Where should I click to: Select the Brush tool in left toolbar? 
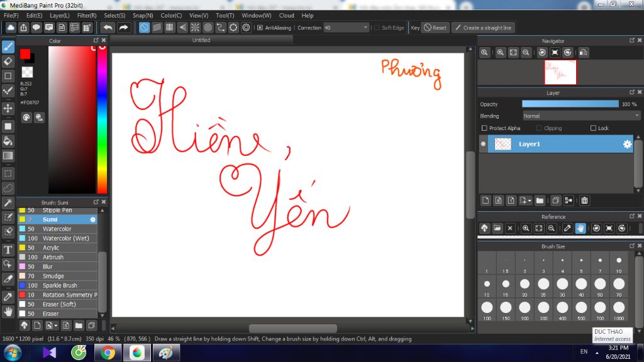(x=8, y=47)
